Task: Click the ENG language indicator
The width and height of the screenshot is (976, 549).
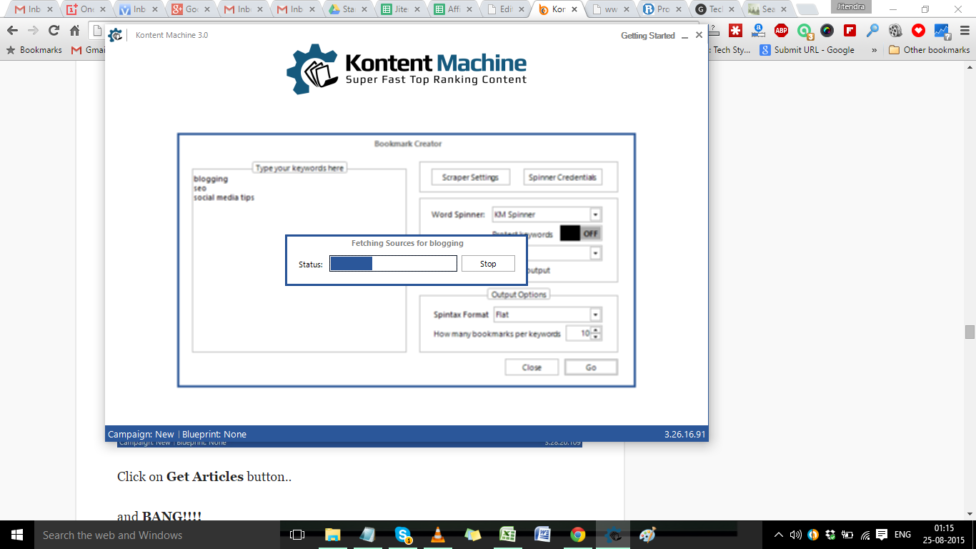Action: (x=903, y=535)
